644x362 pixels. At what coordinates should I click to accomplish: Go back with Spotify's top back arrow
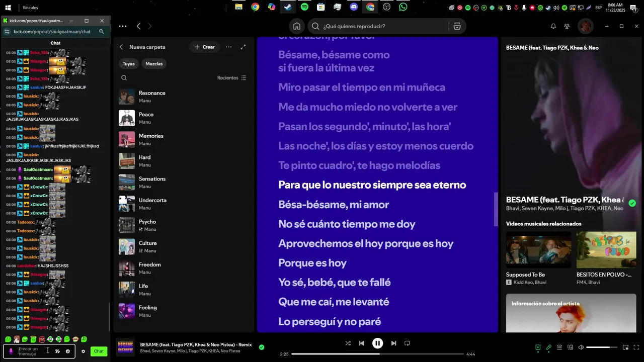[139, 26]
